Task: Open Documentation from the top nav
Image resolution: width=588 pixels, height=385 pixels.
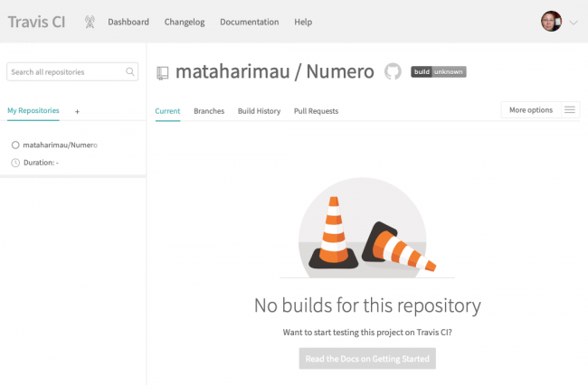Action: 250,22
